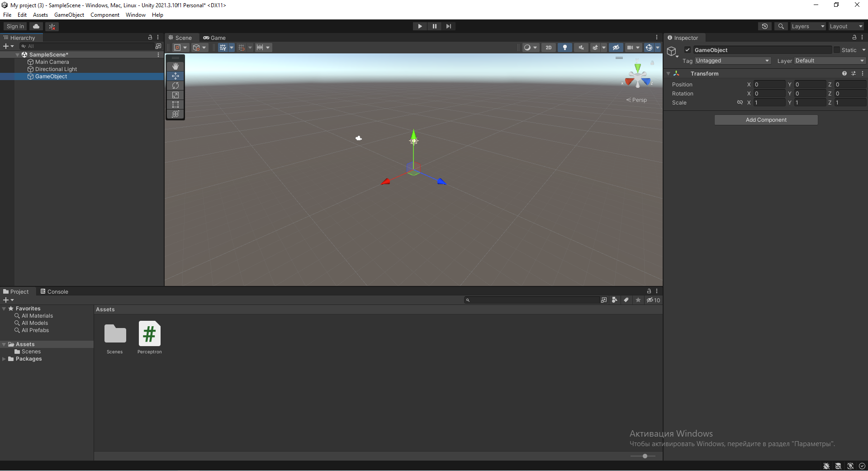Open the Layers dropdown in toolbar
Screen dimensions: 868x471
808,26
